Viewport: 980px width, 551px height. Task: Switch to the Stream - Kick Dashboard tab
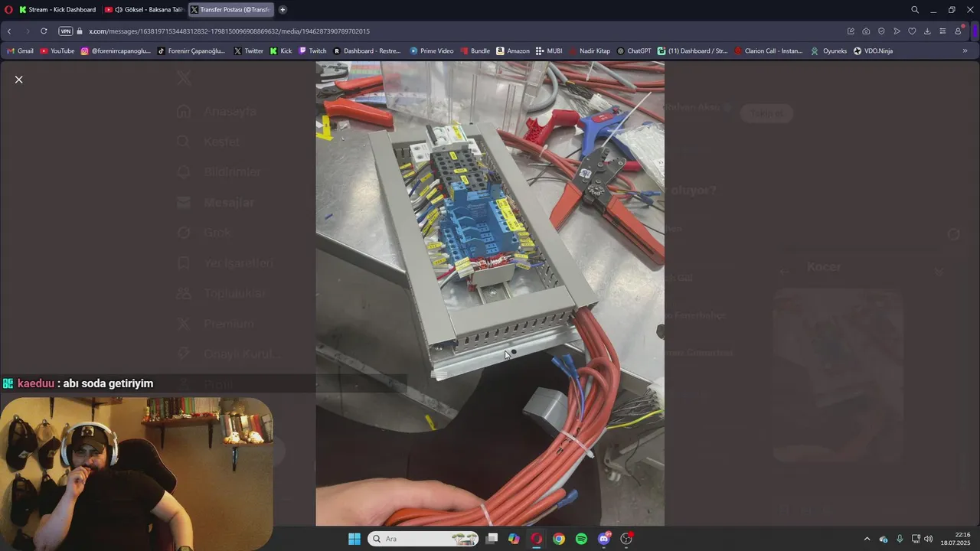57,10
